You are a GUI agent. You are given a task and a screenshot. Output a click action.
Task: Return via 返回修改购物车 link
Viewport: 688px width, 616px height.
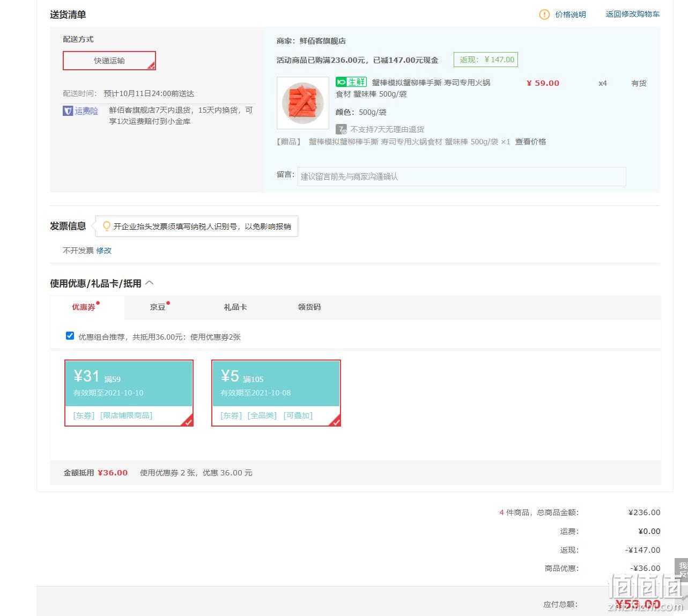[x=633, y=14]
